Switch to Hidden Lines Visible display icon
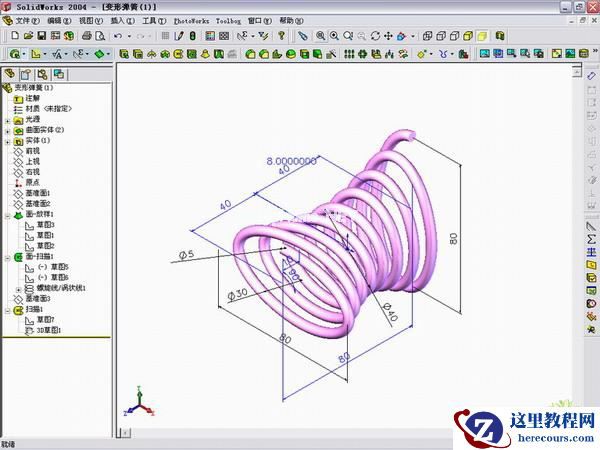This screenshot has width=600, height=450. pos(441,36)
